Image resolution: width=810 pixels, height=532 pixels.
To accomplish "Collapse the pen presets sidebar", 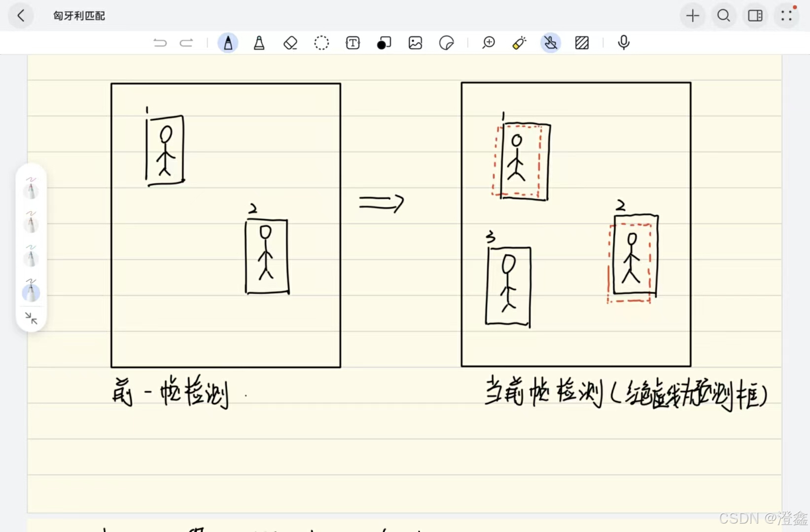I will point(31,319).
